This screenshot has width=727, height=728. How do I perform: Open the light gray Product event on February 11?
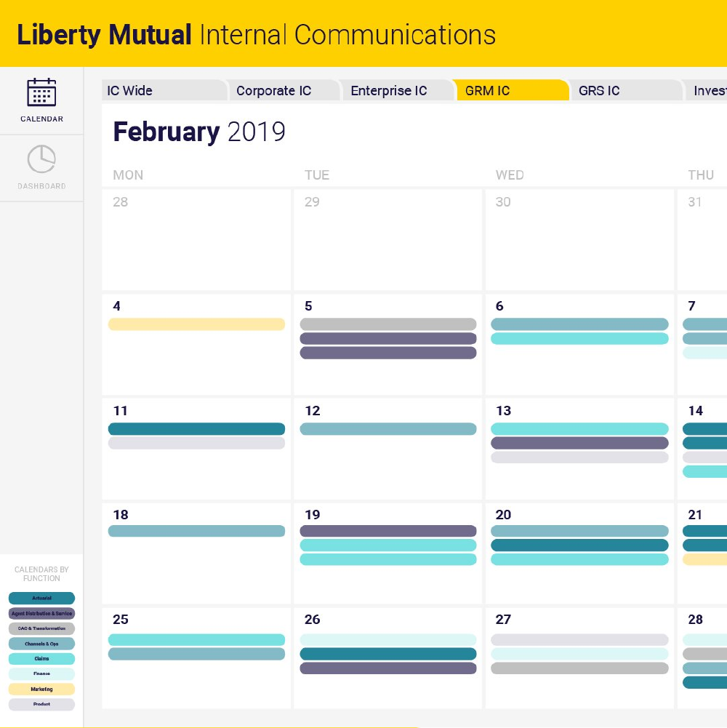[x=196, y=443]
